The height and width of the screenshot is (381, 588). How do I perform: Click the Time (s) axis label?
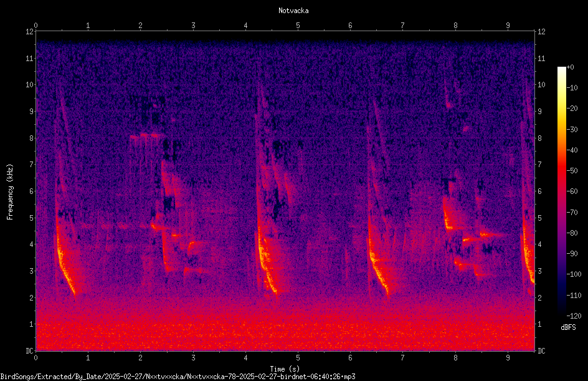pyautogui.click(x=285, y=369)
